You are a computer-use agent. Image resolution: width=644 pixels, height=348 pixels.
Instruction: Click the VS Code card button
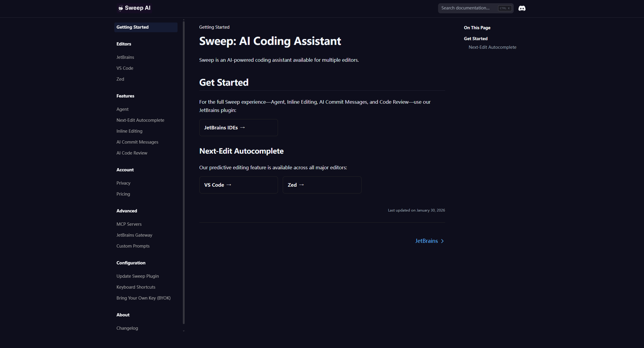tap(239, 185)
